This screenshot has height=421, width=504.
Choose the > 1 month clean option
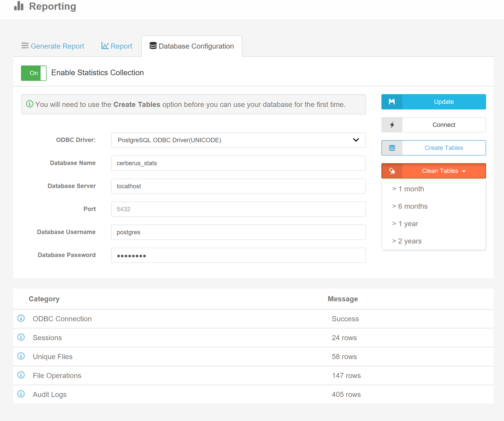tap(434, 189)
